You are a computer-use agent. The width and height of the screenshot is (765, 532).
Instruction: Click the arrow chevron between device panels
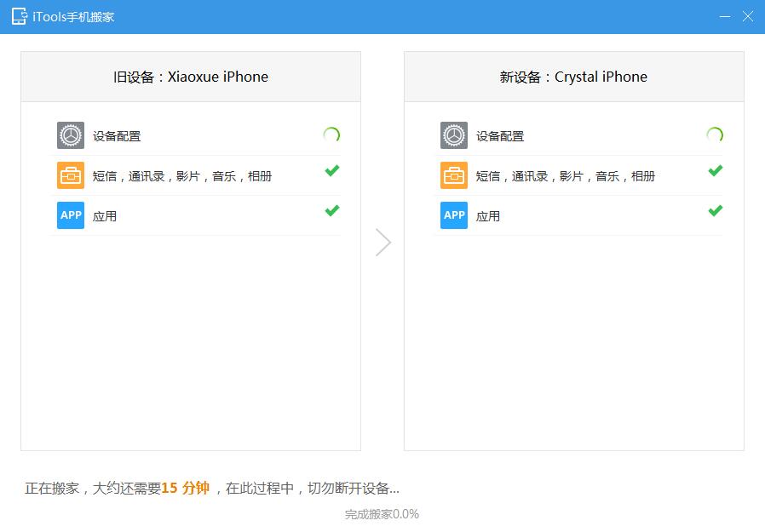click(383, 243)
